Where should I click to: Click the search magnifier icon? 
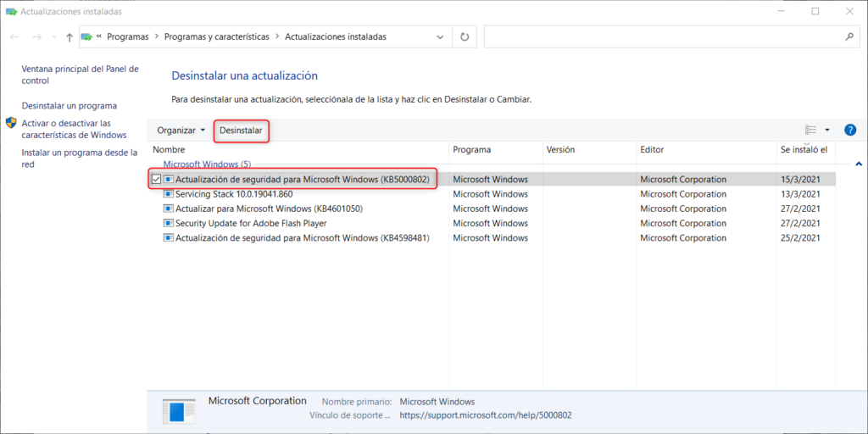tap(849, 37)
